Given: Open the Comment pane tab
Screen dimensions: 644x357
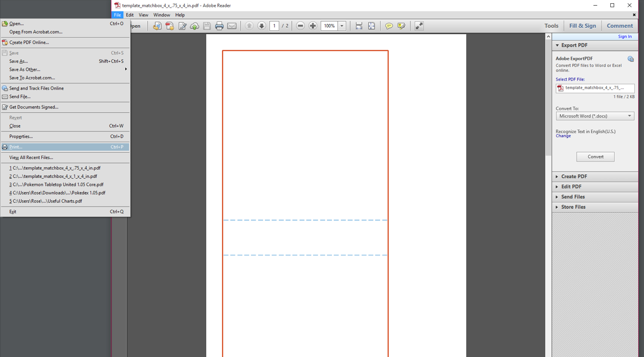Looking at the screenshot, I should point(619,26).
